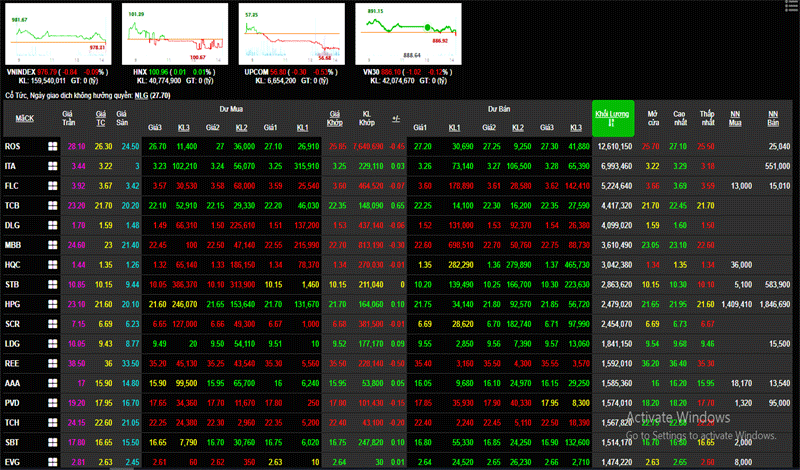Screen dimensions: 800x470
Task: Sort by the green Khối Lượng column
Action: (x=613, y=117)
